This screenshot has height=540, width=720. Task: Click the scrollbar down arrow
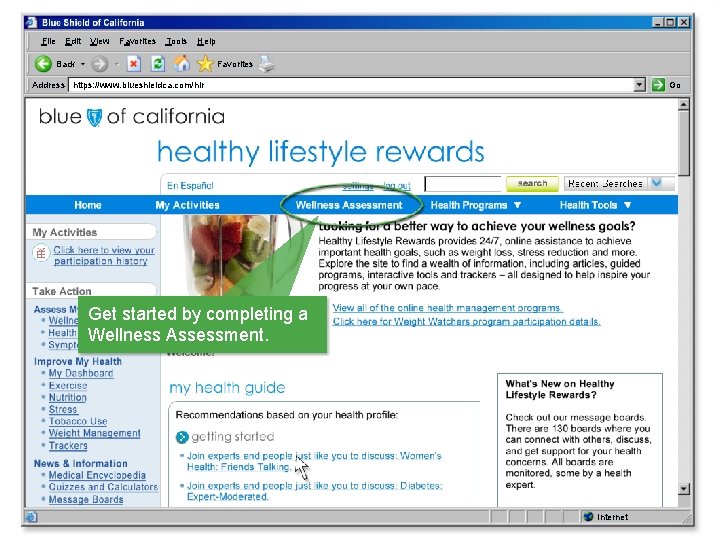pos(684,489)
